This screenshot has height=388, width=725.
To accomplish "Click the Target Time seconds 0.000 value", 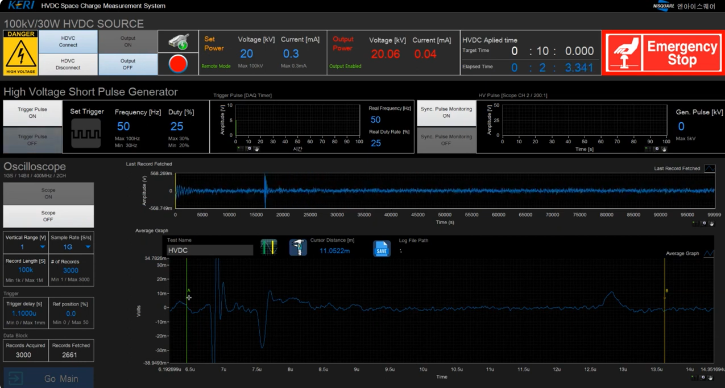I will (579, 51).
